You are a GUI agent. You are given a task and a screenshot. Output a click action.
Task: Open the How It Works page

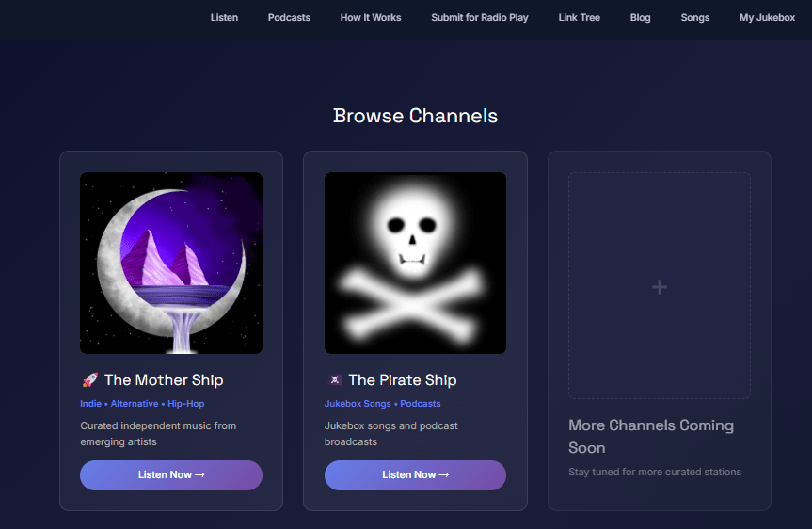pos(371,18)
